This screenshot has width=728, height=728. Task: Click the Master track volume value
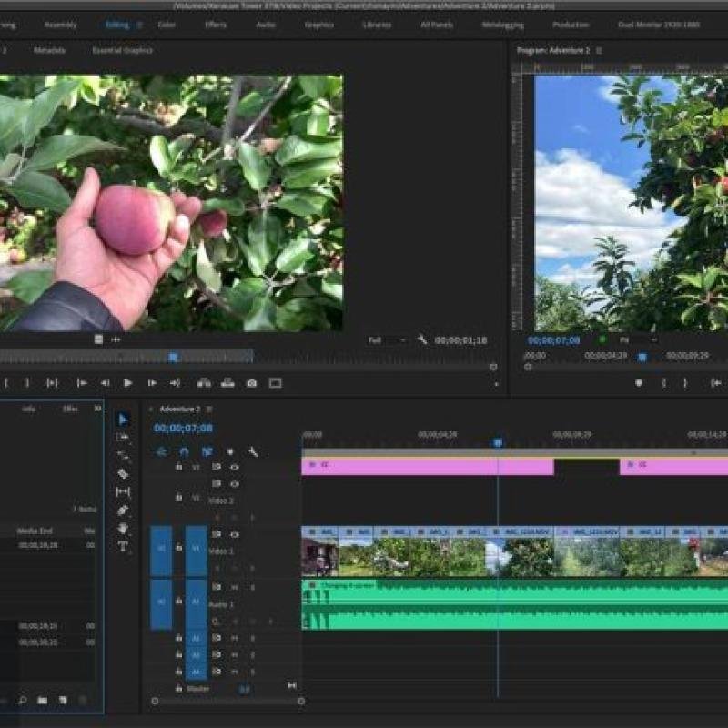pos(244,690)
